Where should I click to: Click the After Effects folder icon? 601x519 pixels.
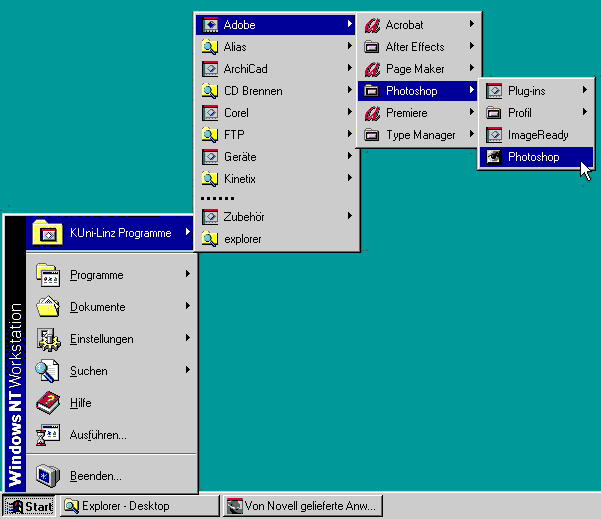point(372,47)
